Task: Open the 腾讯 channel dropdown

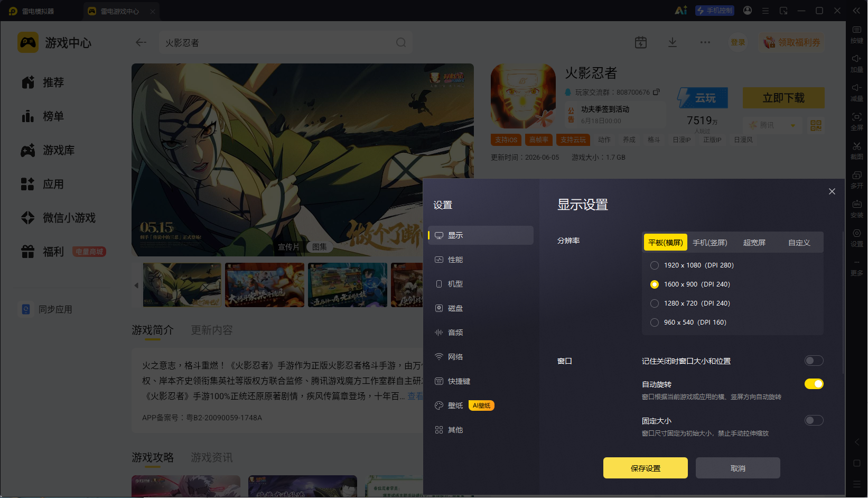Action: 772,125
